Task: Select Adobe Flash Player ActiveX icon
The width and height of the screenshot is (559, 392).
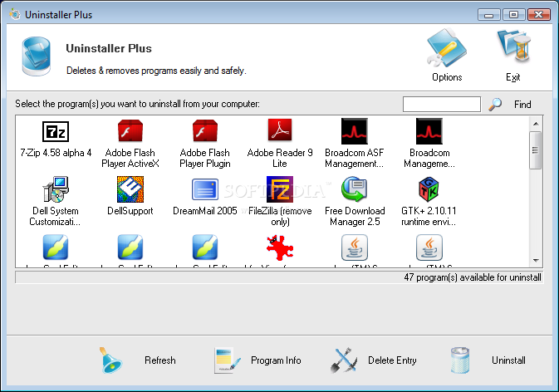Action: click(130, 130)
